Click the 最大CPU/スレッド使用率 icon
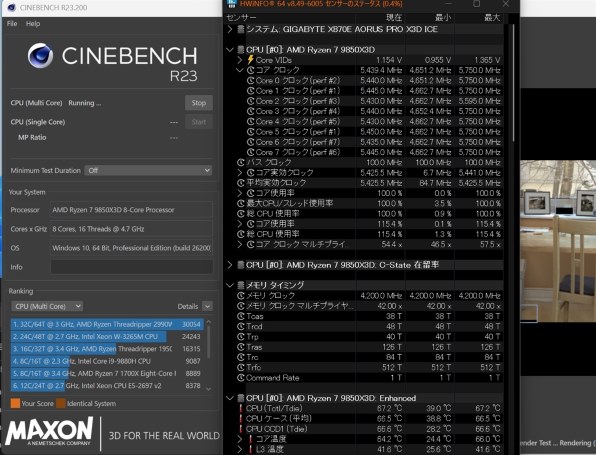 tap(241, 203)
